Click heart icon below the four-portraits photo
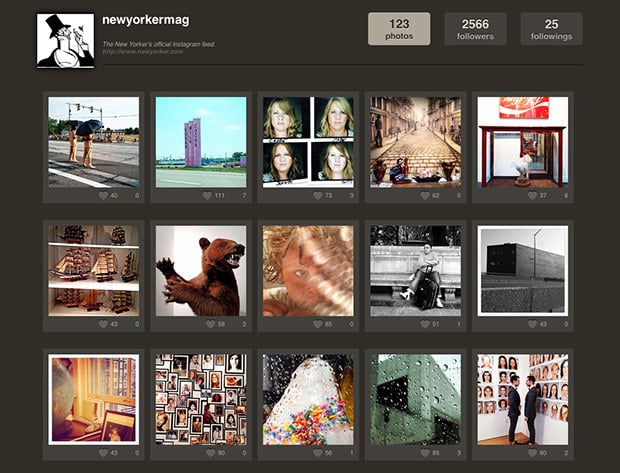 [318, 196]
